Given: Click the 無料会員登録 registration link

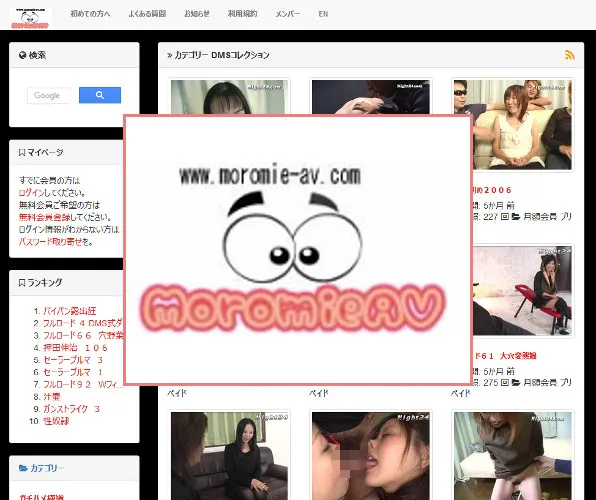Looking at the screenshot, I should (44, 217).
